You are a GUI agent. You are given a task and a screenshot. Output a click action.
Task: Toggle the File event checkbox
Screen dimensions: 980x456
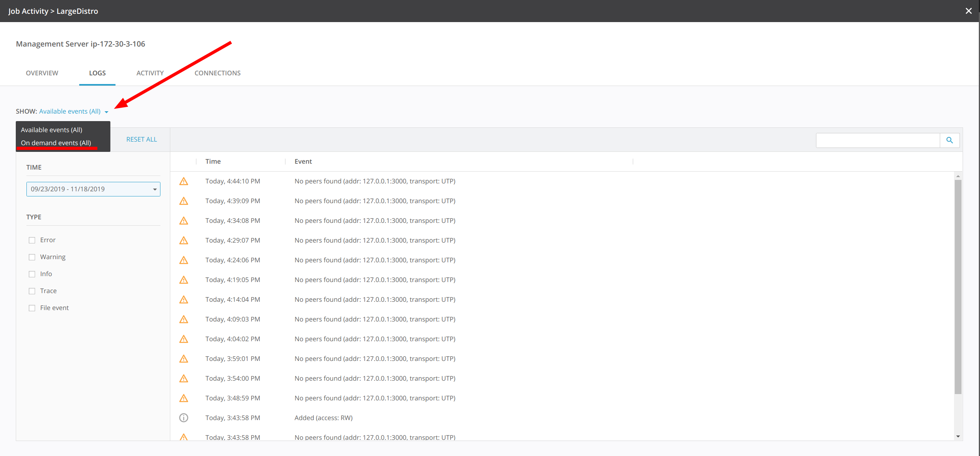click(32, 308)
